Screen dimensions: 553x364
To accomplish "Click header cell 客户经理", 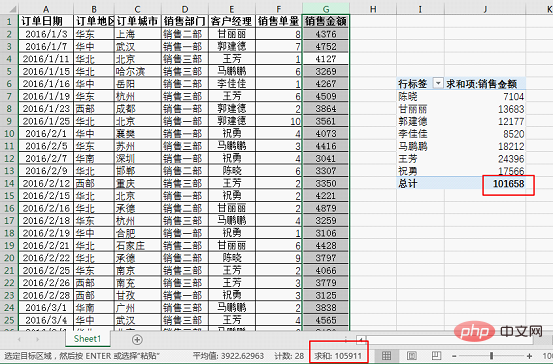I will click(232, 21).
